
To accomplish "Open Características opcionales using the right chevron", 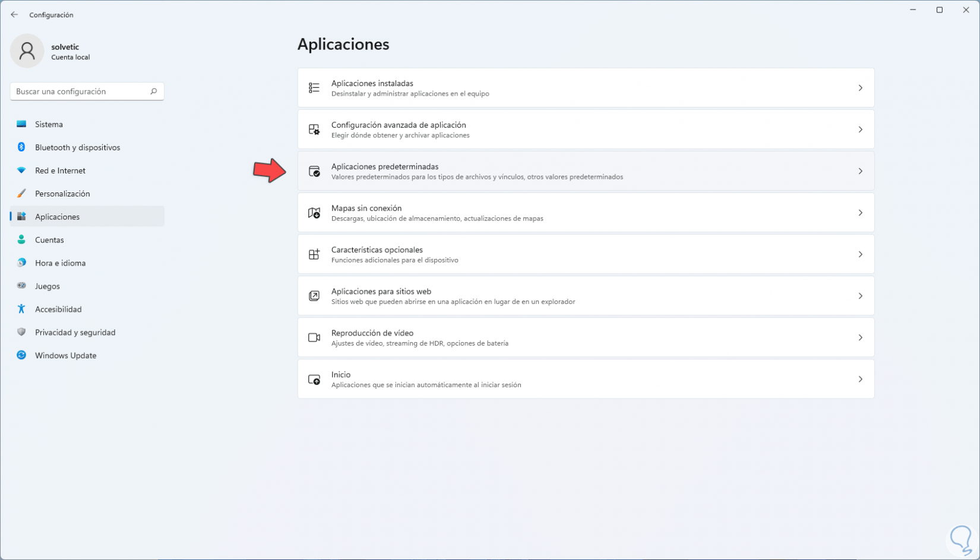I will pyautogui.click(x=860, y=254).
